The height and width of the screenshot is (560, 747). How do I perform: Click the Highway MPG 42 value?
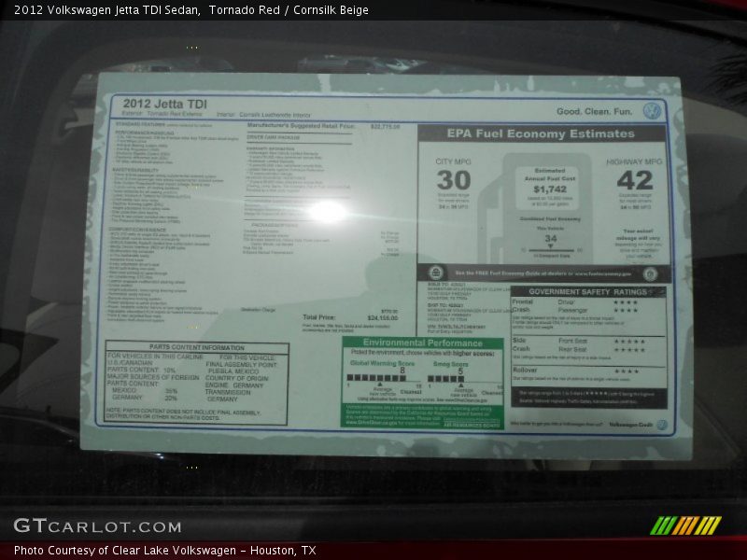[634, 180]
